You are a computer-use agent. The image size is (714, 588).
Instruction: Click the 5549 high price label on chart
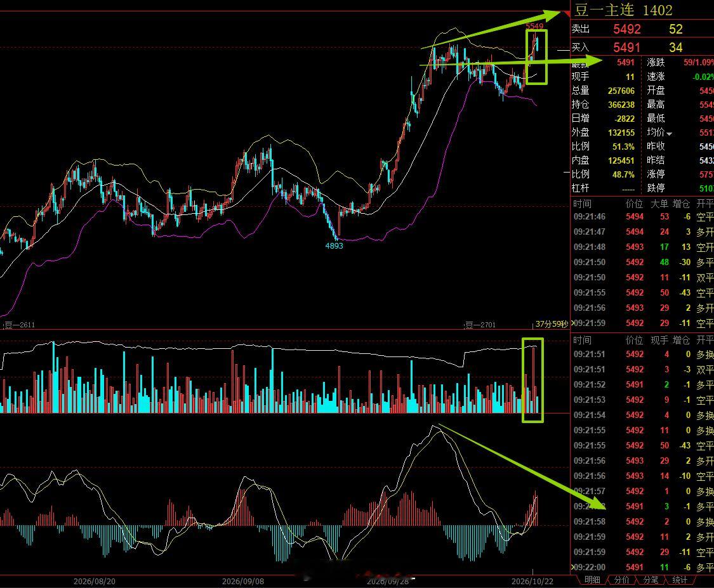click(x=534, y=26)
